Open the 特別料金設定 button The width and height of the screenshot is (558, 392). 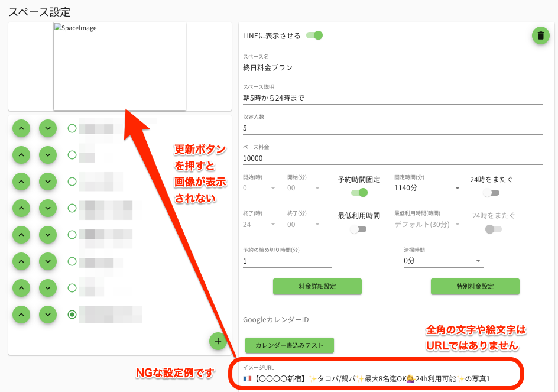coord(475,286)
